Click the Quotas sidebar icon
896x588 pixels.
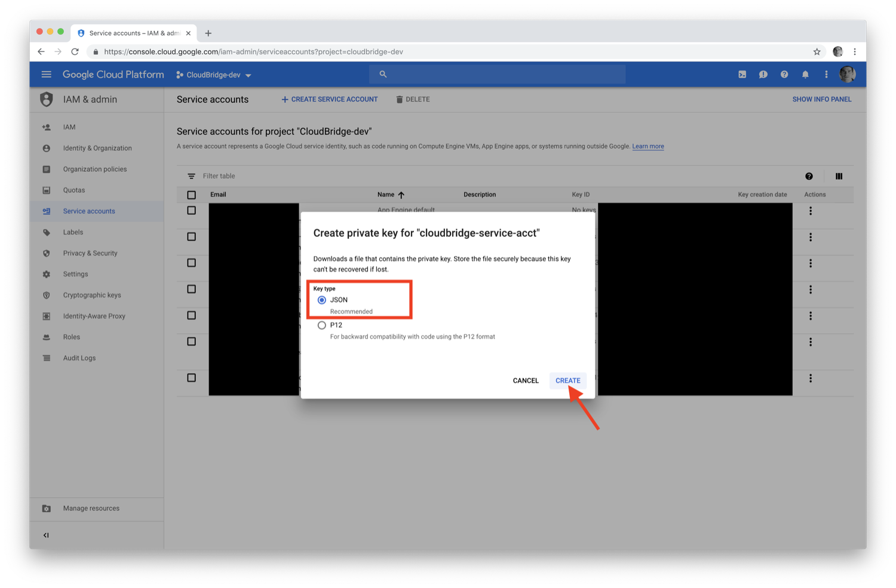(47, 190)
